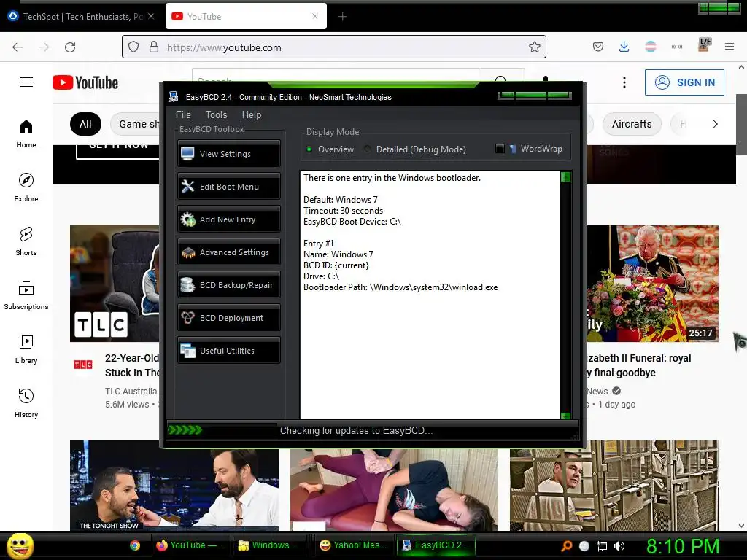Open the Tonight Show video thumbnail

(x=174, y=485)
